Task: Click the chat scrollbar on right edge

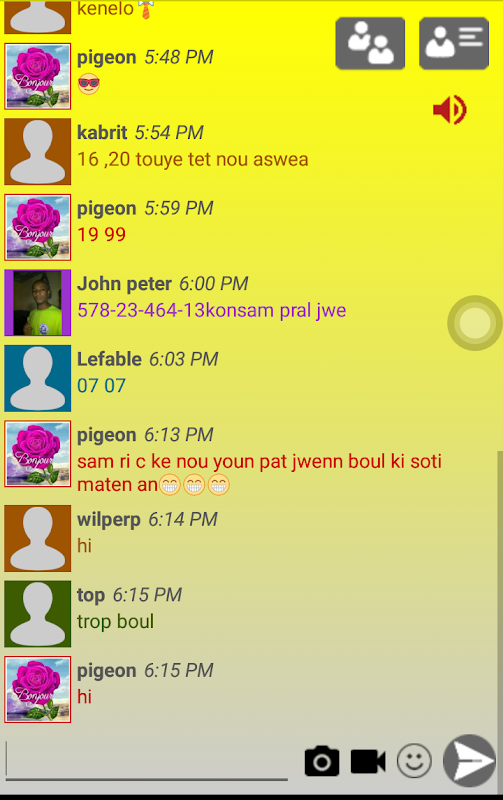Action: click(x=500, y=594)
